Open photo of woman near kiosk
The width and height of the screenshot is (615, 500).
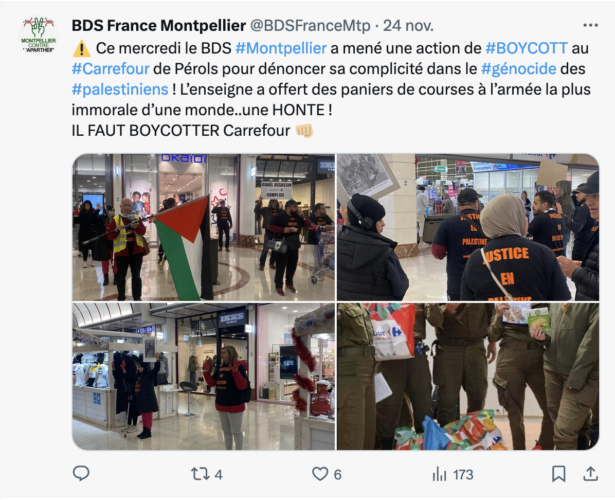[x=204, y=376]
